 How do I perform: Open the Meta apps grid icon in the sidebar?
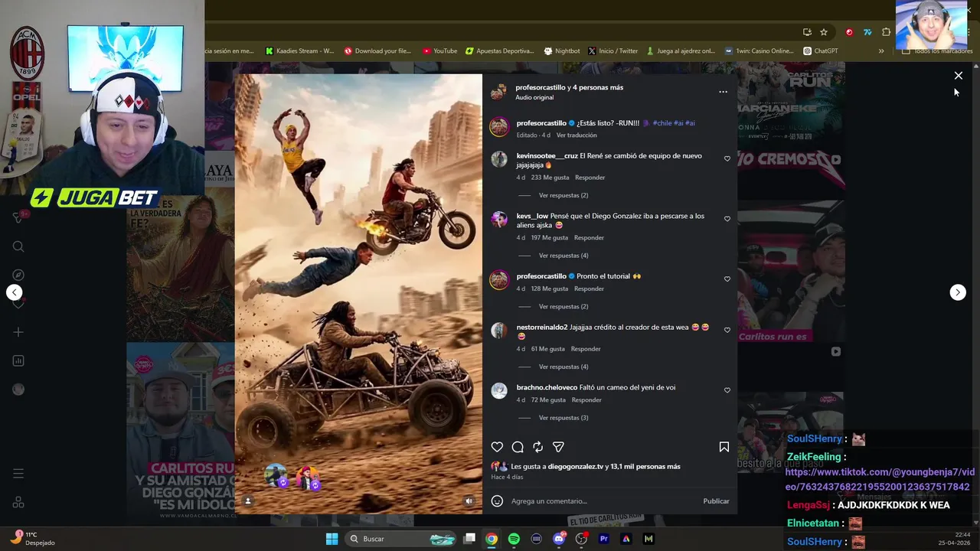click(x=18, y=502)
